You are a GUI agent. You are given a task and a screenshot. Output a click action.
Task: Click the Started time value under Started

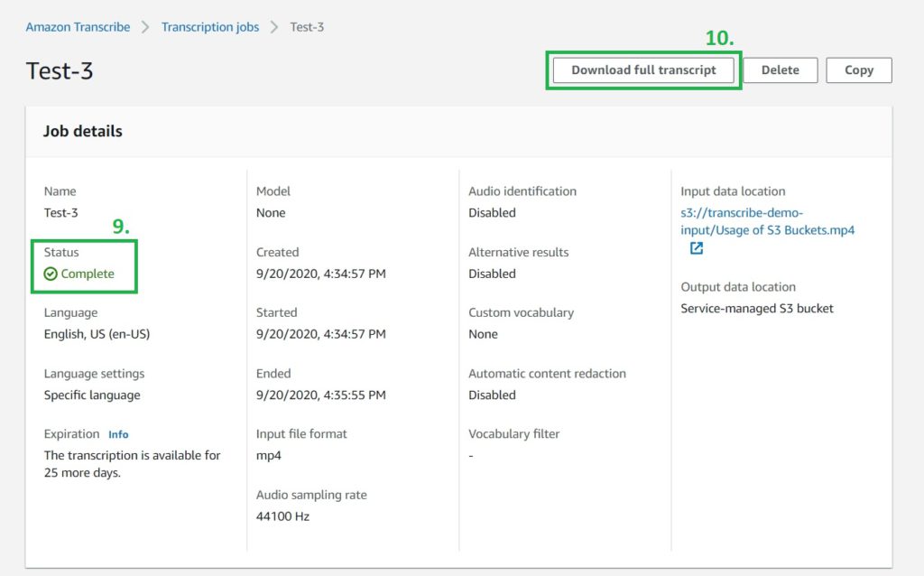[321, 334]
